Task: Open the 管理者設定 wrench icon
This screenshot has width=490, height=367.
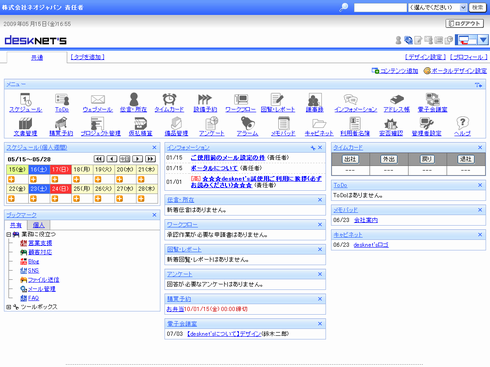Action: click(x=427, y=123)
